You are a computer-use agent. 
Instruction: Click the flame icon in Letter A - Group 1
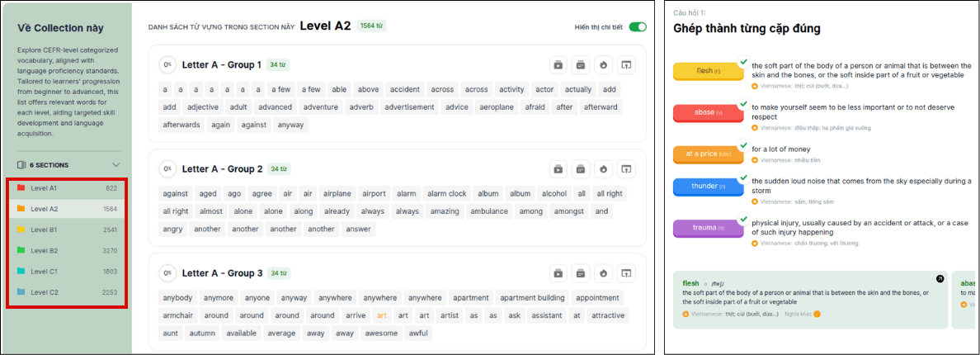tap(603, 64)
